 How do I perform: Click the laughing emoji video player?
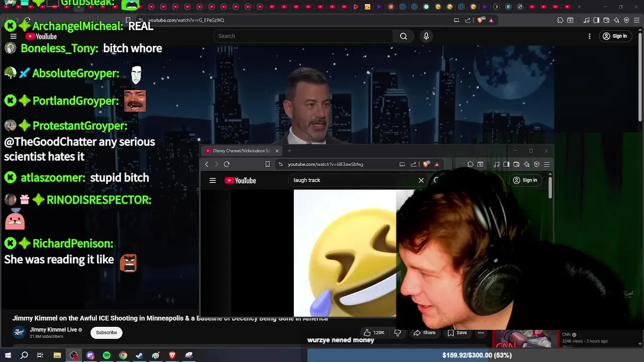[x=345, y=253]
